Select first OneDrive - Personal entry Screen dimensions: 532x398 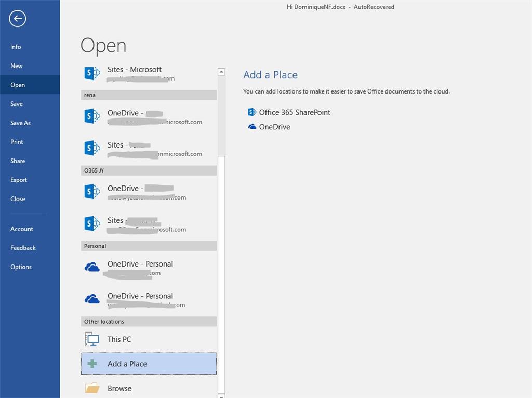click(x=149, y=268)
